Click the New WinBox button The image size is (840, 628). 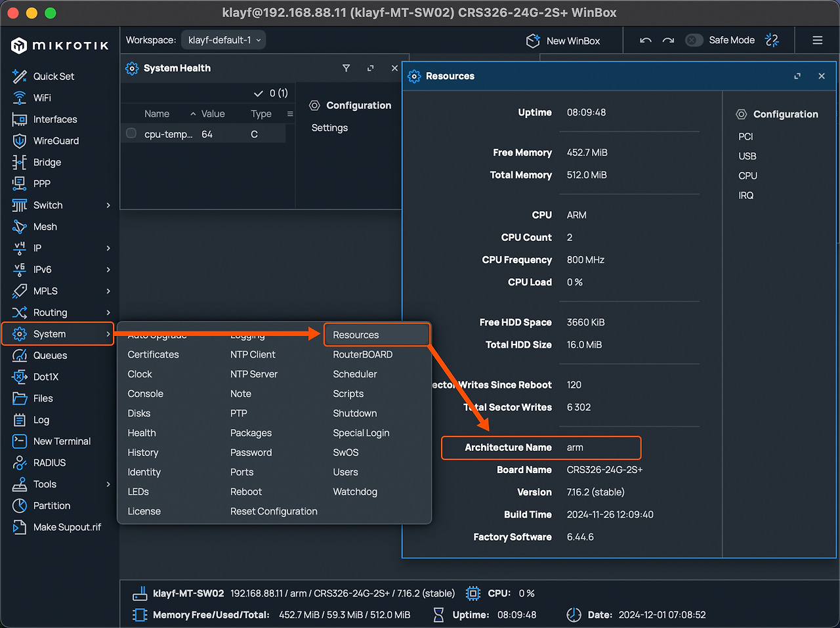pos(563,41)
